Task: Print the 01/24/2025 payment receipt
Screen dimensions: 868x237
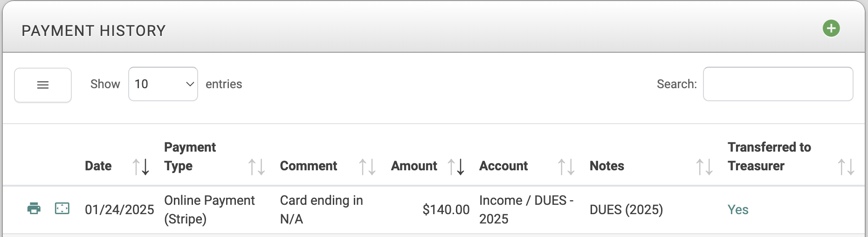Action: 34,208
